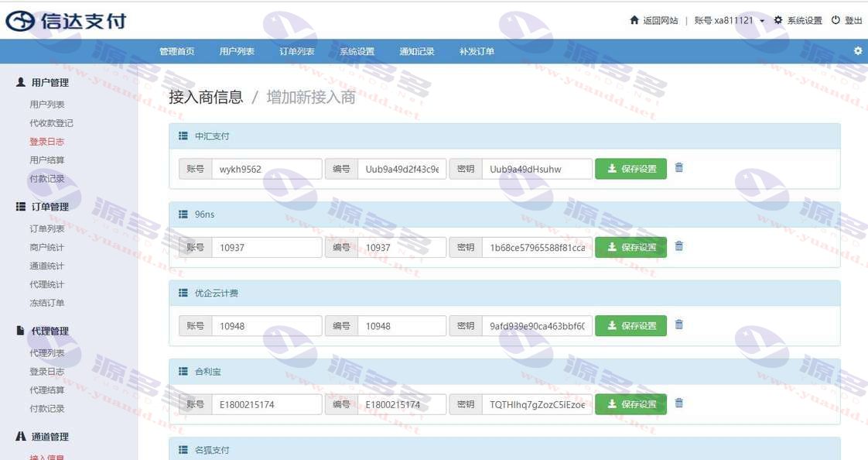This screenshot has height=460, width=868.
Task: Click 登出 to log out
Action: [847, 20]
